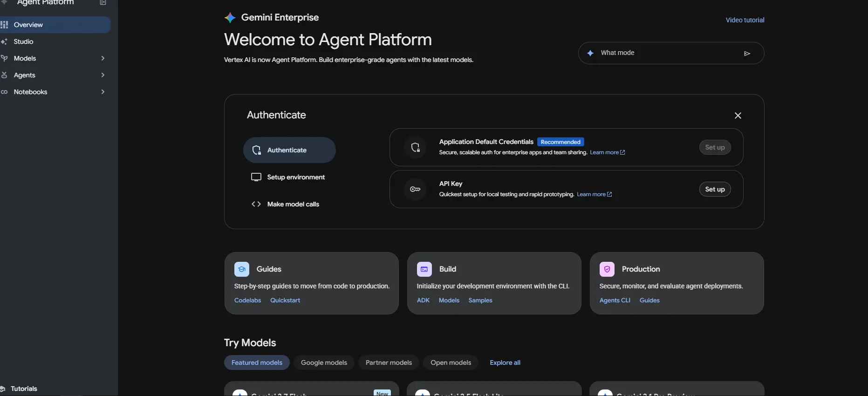This screenshot has width=868, height=396.
Task: Switch to the Google models tab
Action: [324, 362]
